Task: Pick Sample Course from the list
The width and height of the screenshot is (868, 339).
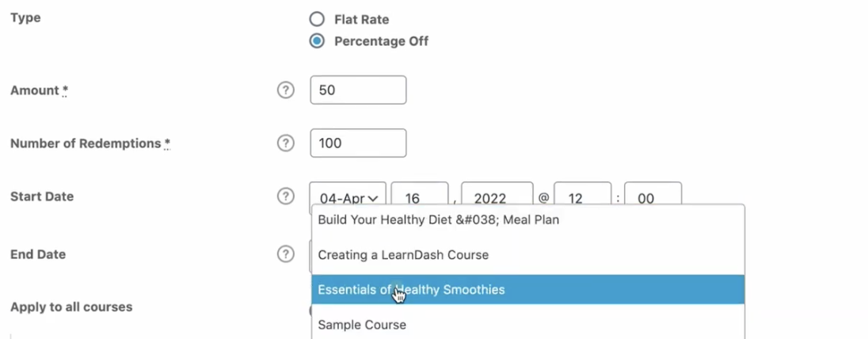Action: point(528,325)
